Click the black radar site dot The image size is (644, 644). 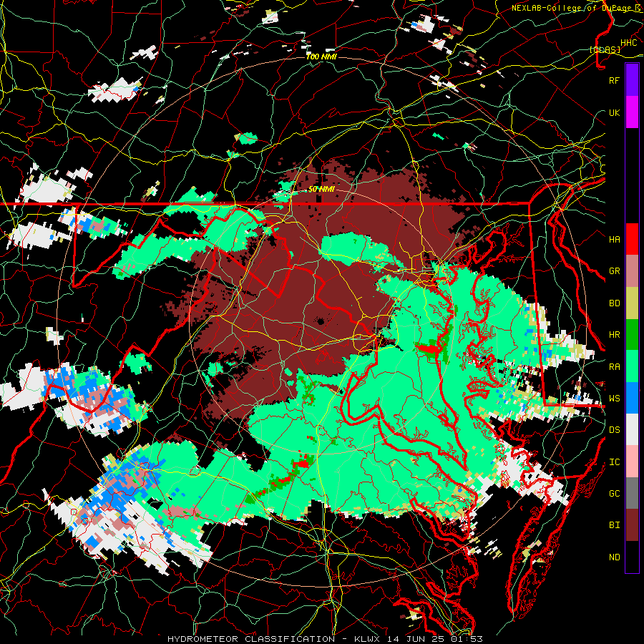pyautogui.click(x=320, y=321)
